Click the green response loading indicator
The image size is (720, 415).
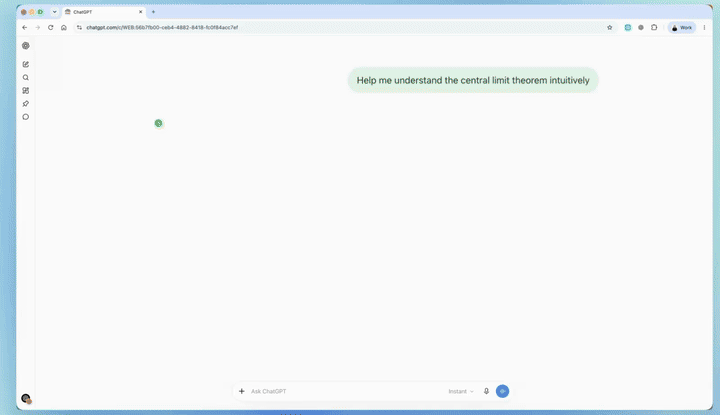pos(158,123)
